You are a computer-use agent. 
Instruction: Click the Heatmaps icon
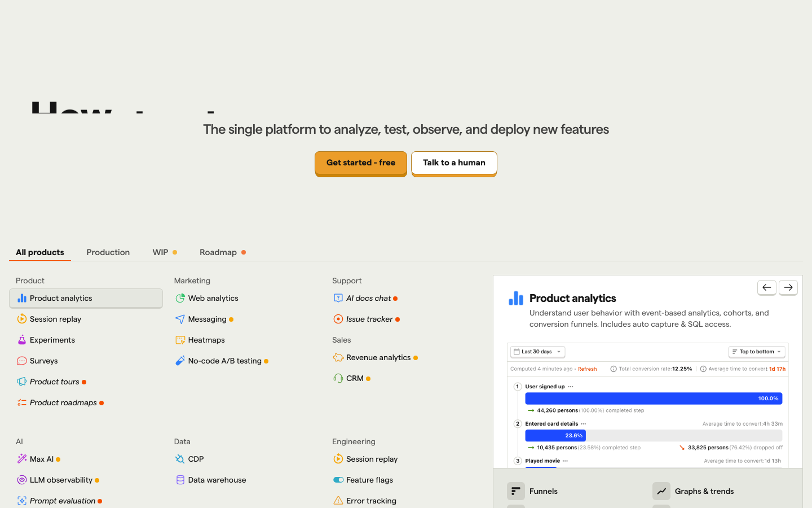(180, 340)
